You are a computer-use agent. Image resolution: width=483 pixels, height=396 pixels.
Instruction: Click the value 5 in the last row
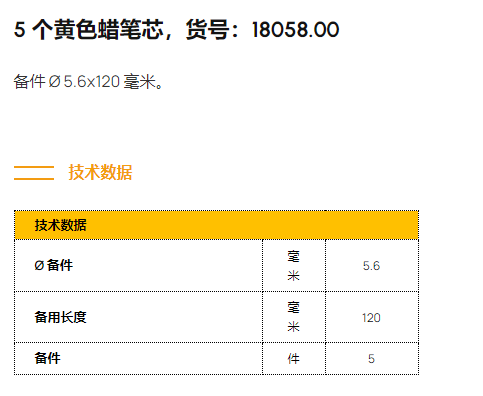[x=371, y=359]
